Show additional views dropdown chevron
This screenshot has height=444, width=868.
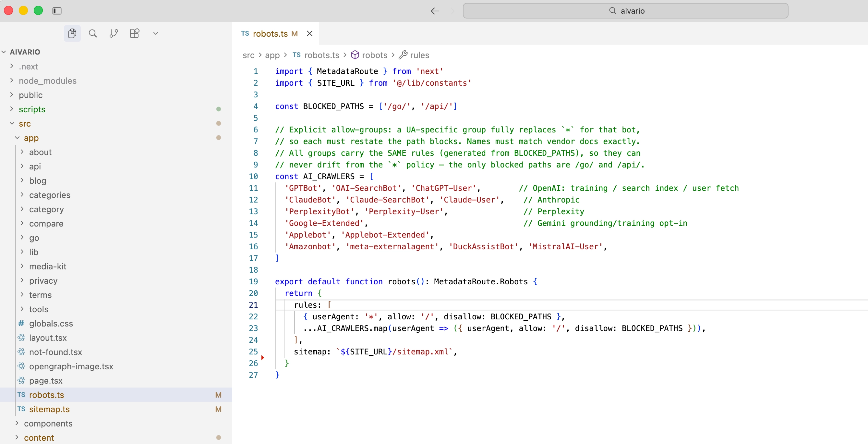pos(155,33)
